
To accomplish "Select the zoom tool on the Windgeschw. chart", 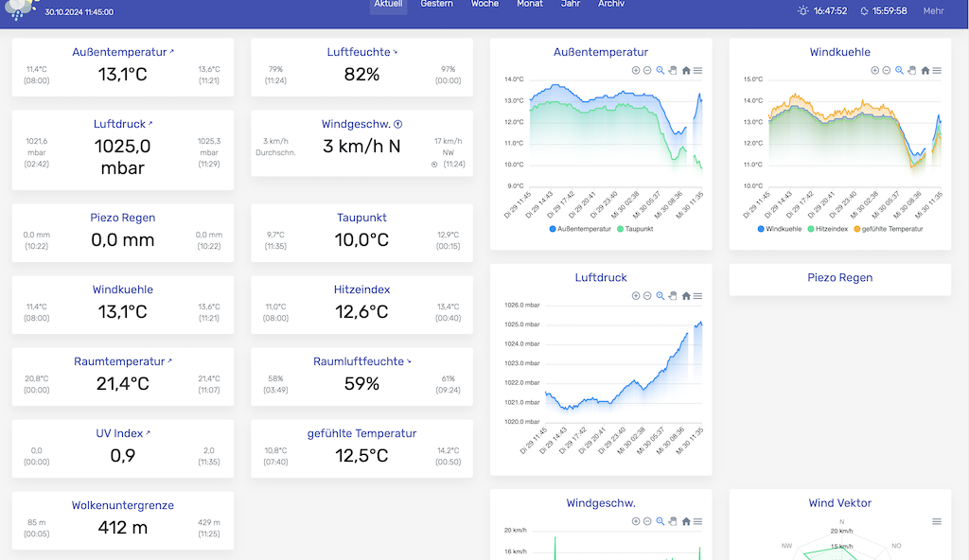I will (660, 521).
